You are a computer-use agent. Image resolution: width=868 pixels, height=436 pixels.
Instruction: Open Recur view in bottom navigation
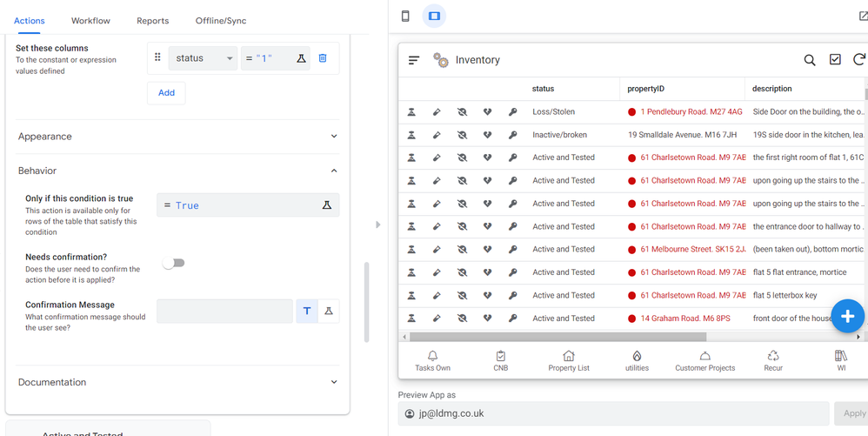point(773,360)
